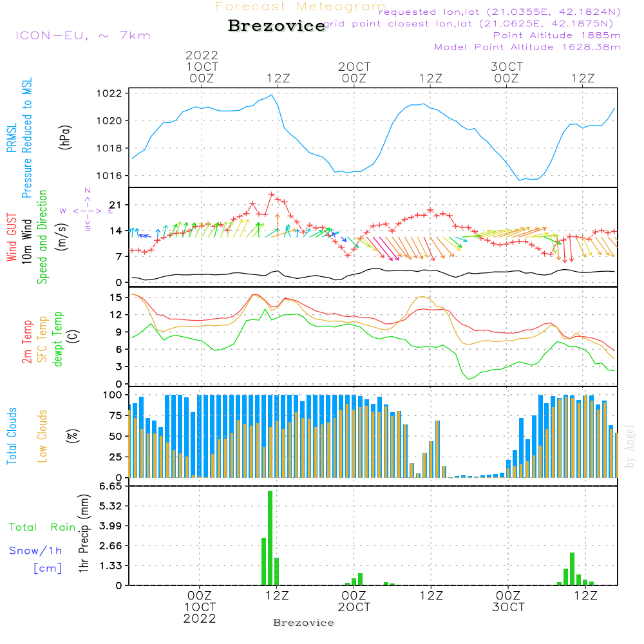Select the top-axis '2OCT 00Z' date label
644x644 pixels.
pyautogui.click(x=354, y=72)
